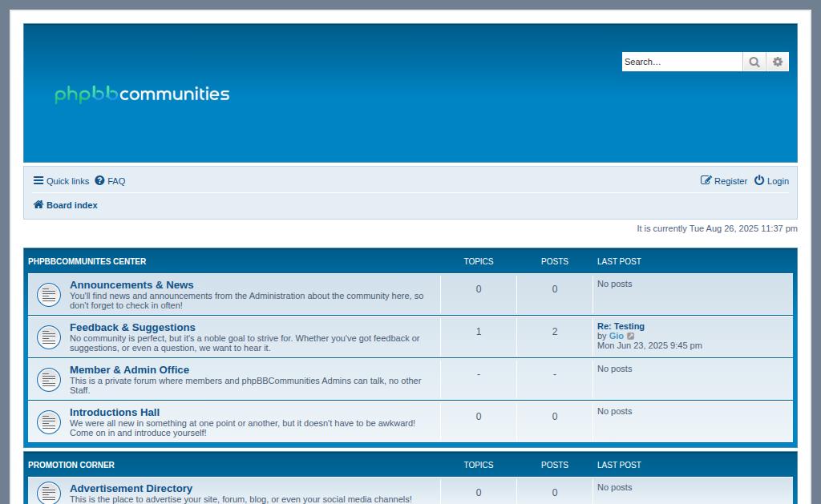Open advanced search gear icon
Image resolution: width=821 pixels, height=504 pixels.
pos(778,62)
